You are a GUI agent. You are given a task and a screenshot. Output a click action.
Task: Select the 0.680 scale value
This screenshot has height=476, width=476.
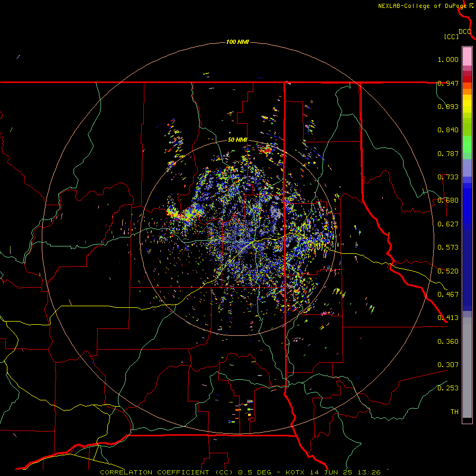(448, 200)
